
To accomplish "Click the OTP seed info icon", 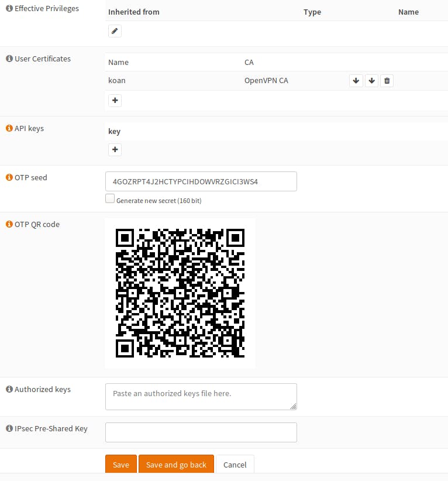I will pos(9,177).
